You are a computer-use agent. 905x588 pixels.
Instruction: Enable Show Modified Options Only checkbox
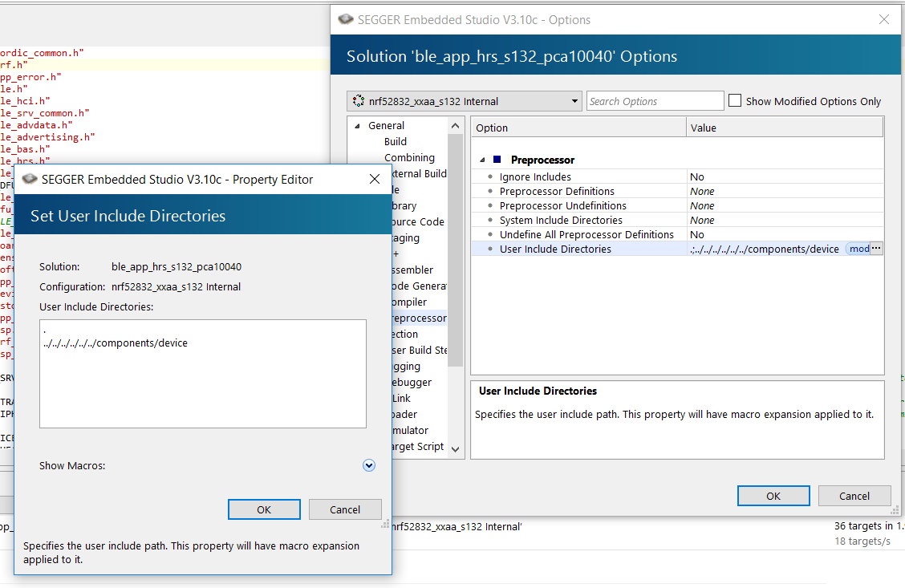pyautogui.click(x=735, y=100)
